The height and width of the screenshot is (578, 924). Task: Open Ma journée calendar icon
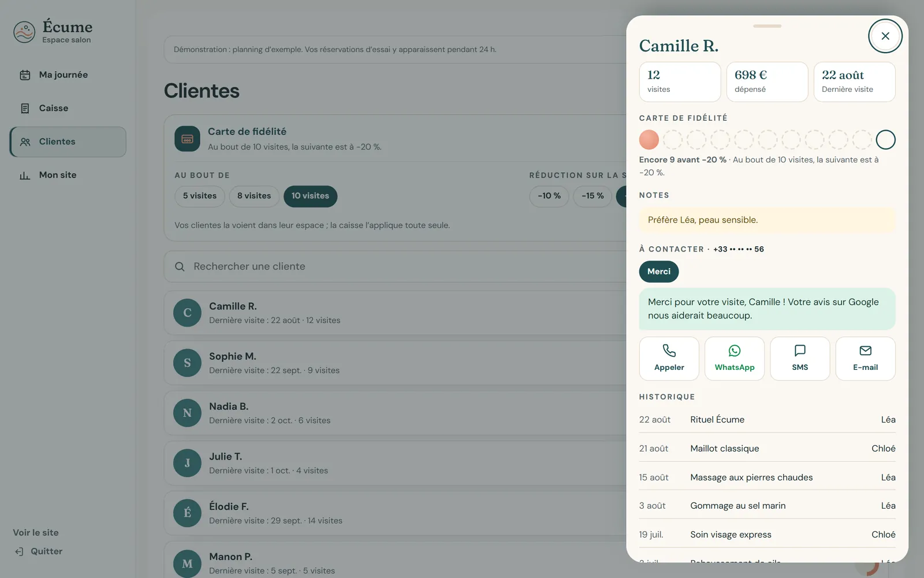pos(25,75)
